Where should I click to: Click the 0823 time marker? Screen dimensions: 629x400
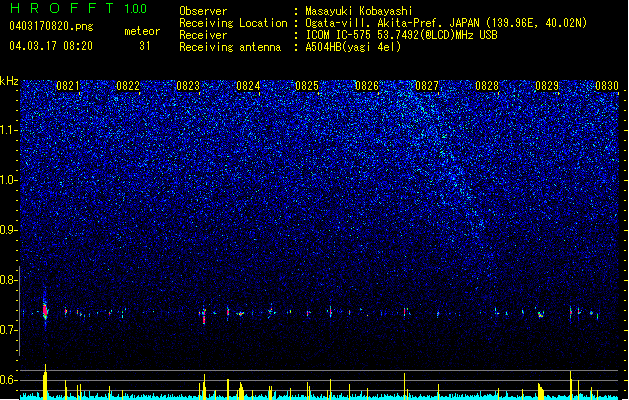188,86
